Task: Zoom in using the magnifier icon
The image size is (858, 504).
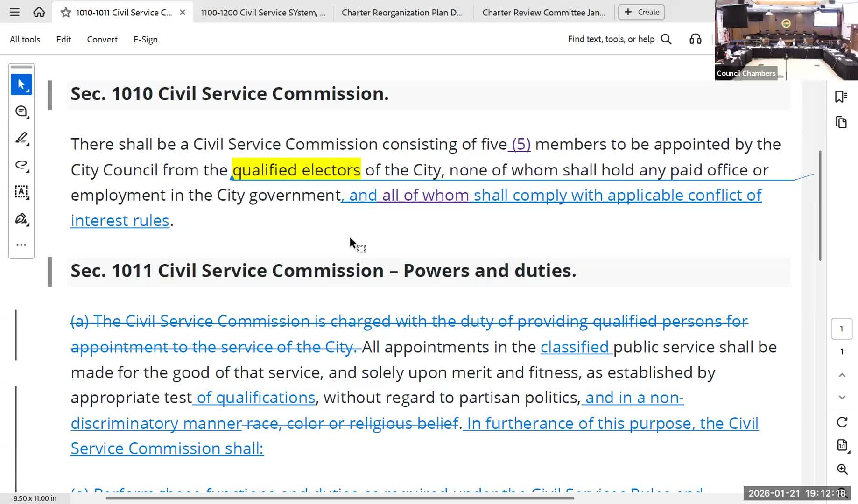Action: (x=842, y=469)
